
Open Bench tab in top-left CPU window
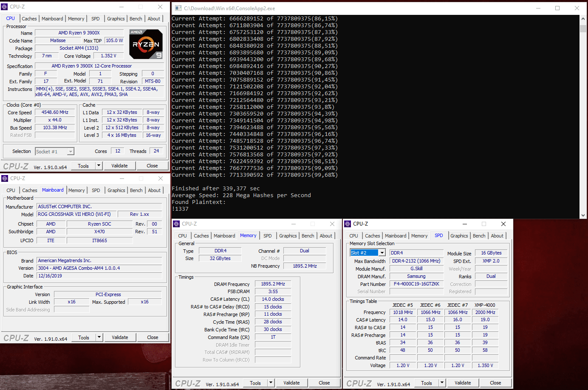136,19
